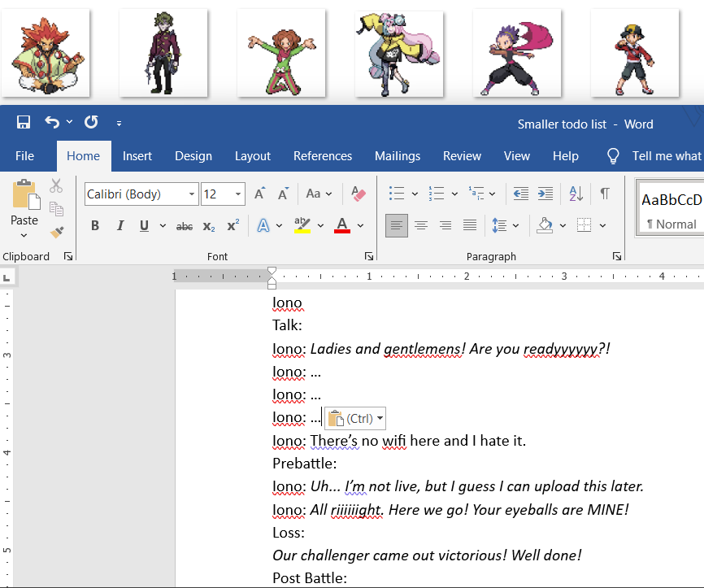Viewport: 704px width, 588px height.
Task: Open the Paste Options (Ctrl) dropdown
Action: [355, 419]
